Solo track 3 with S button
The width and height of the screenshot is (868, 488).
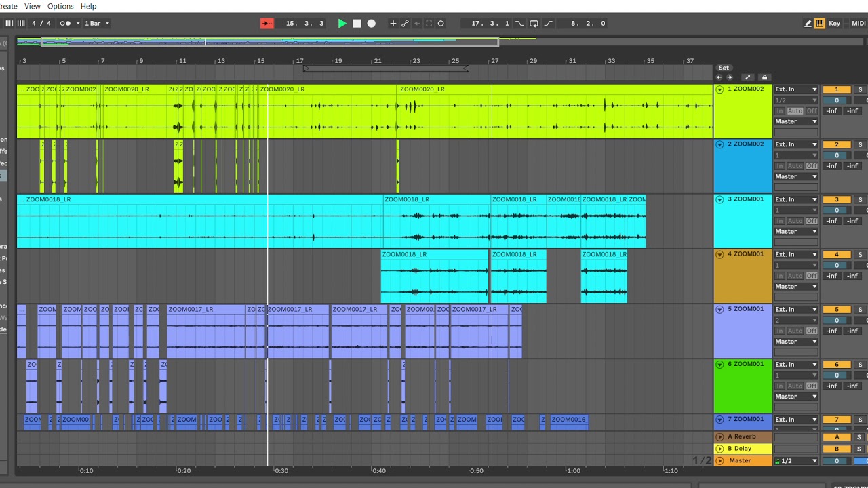(x=860, y=199)
